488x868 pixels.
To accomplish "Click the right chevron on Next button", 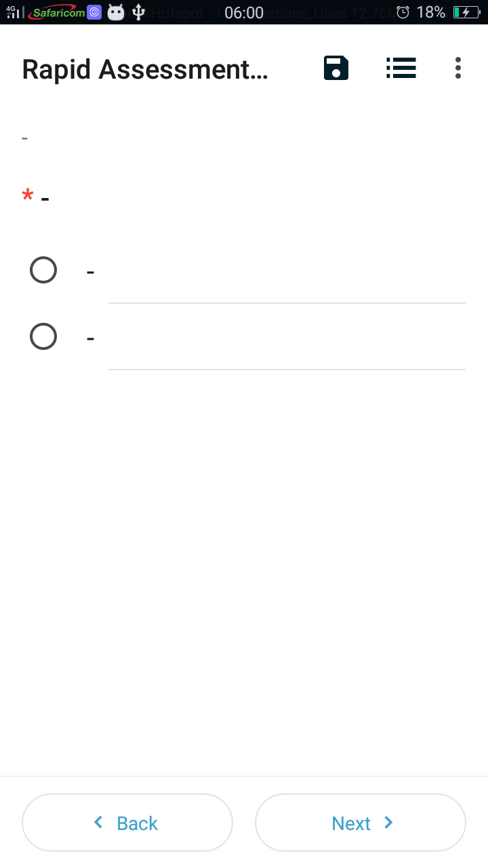I will 389,823.
